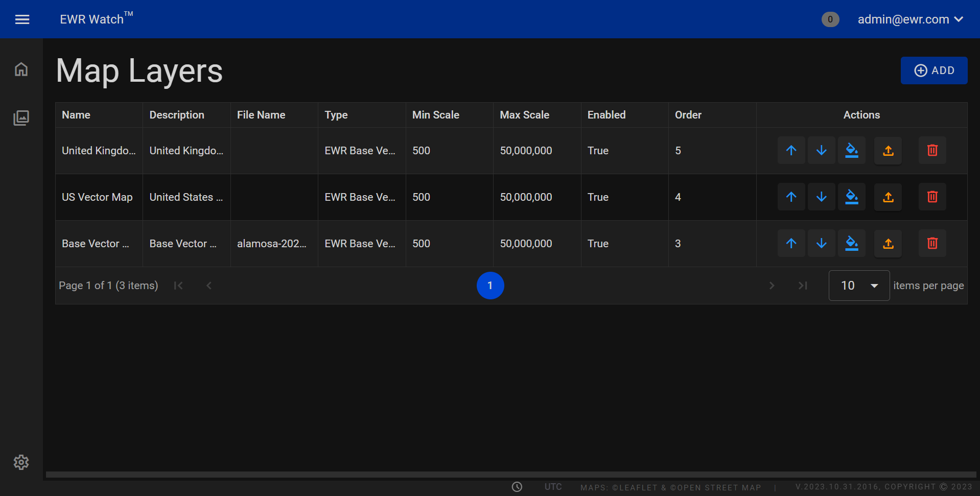The height and width of the screenshot is (496, 980).
Task: Edit style of United Kingdom layer
Action: point(852,150)
